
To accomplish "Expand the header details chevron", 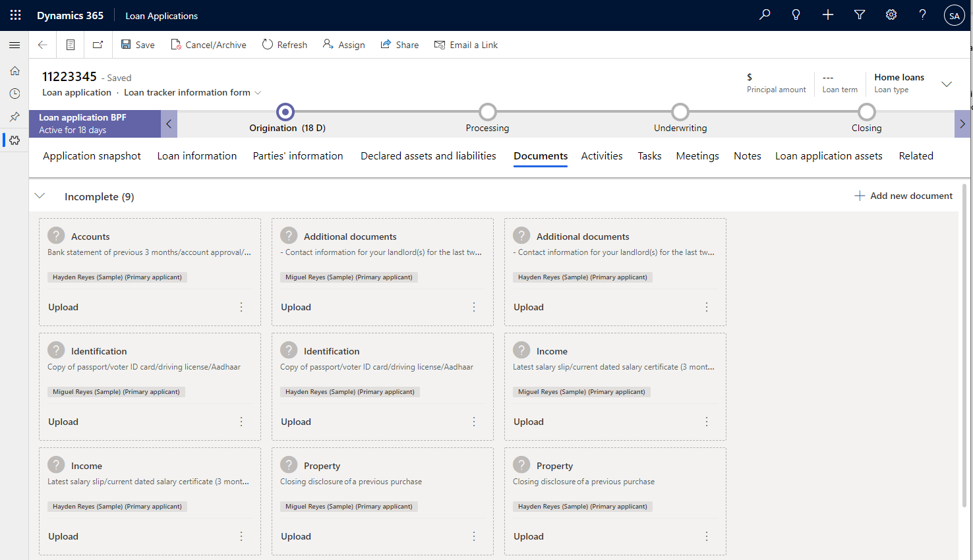I will 947,84.
